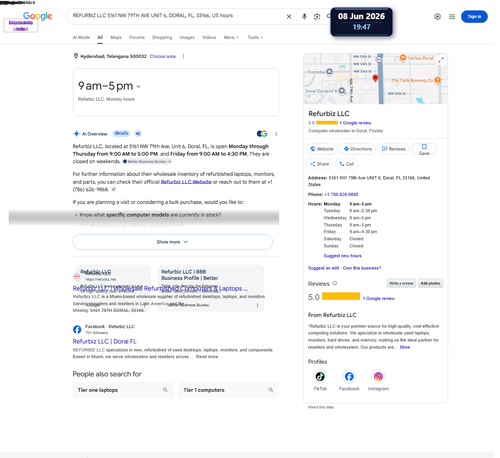This screenshot has height=458, width=500.
Task: Click the AI Overview sparkle icon
Action: [76, 134]
